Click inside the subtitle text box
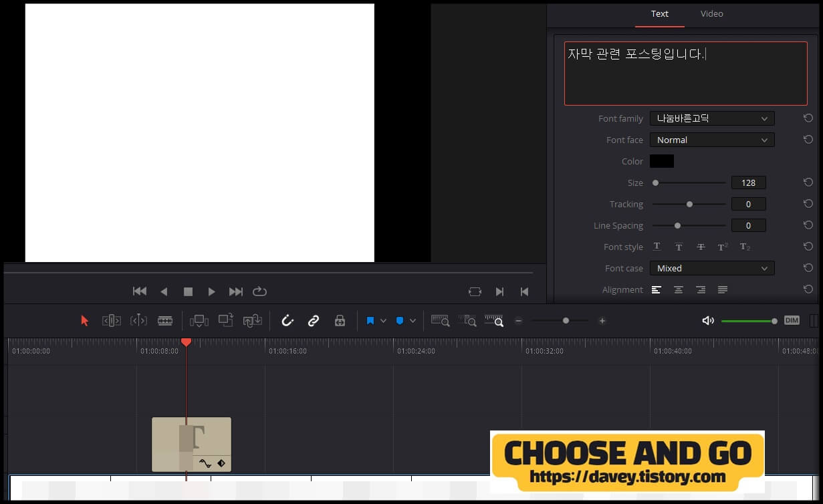The height and width of the screenshot is (504, 823). 685,74
